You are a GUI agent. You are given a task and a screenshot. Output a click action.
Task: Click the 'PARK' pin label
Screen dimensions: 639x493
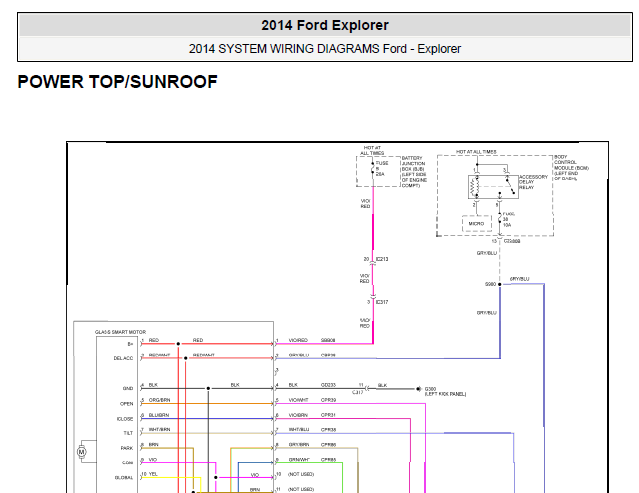[127, 448]
